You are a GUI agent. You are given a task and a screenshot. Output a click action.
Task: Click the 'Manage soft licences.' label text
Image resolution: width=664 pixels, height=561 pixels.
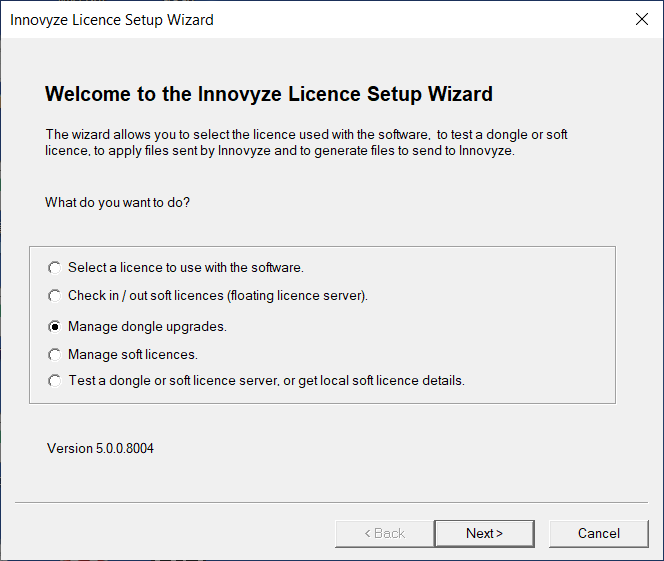(x=133, y=355)
